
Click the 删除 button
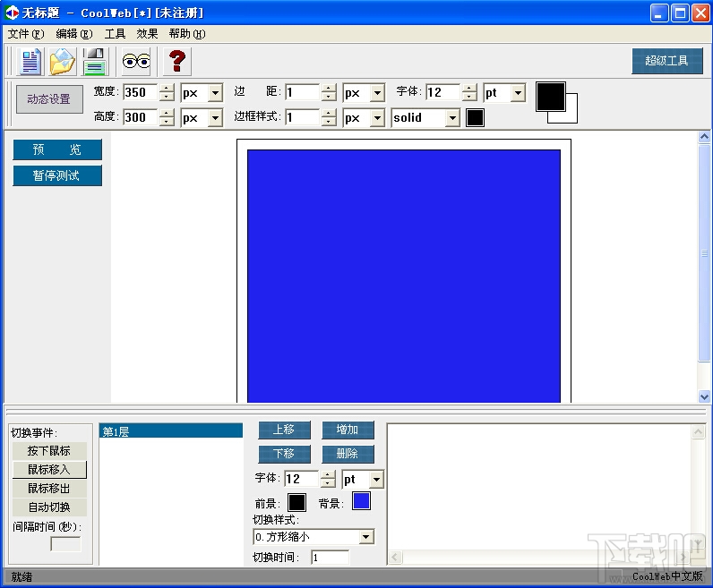click(x=348, y=454)
